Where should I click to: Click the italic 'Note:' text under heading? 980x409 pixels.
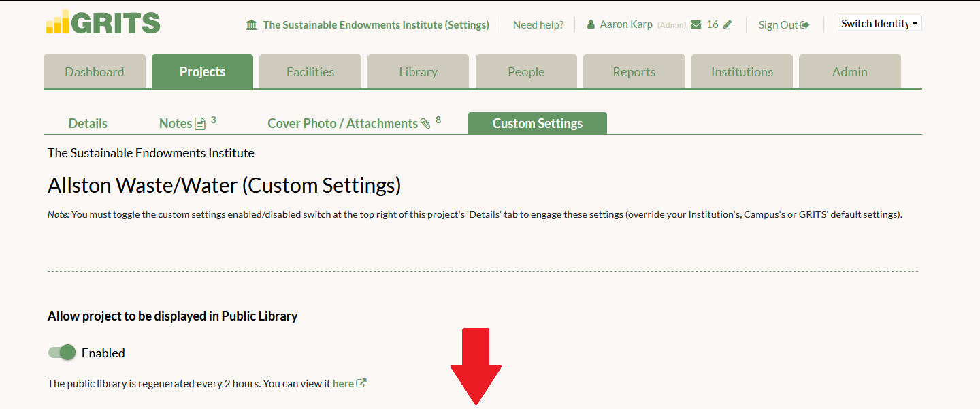click(58, 214)
